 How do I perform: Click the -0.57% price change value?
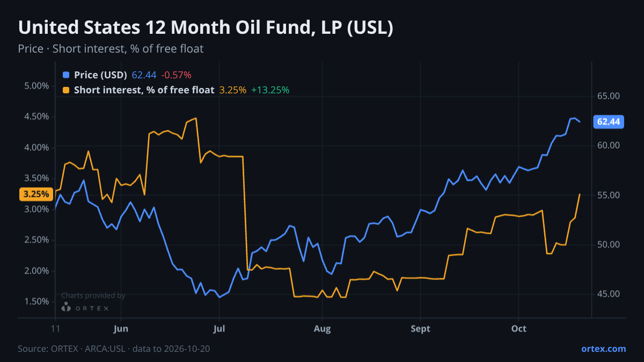click(x=176, y=75)
